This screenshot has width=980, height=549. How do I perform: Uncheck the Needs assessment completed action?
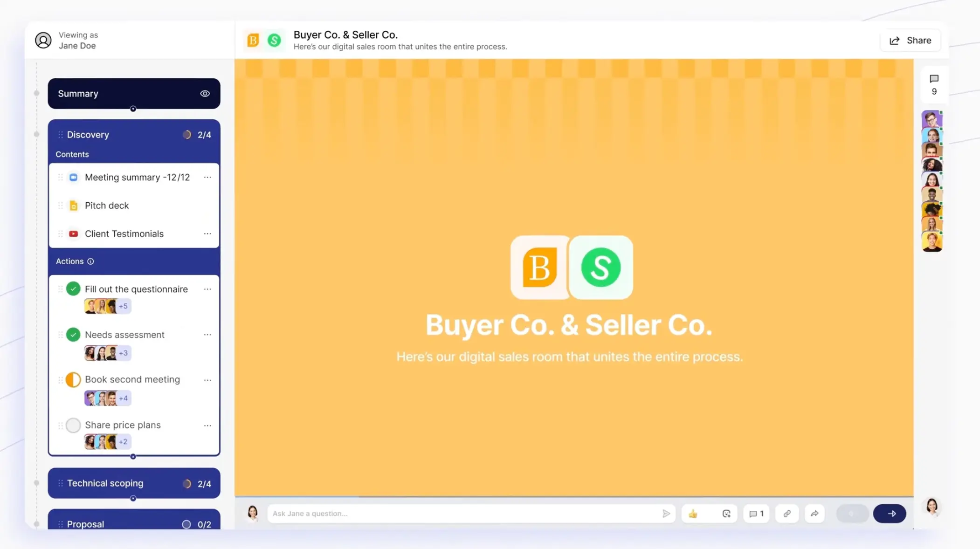[x=73, y=334]
